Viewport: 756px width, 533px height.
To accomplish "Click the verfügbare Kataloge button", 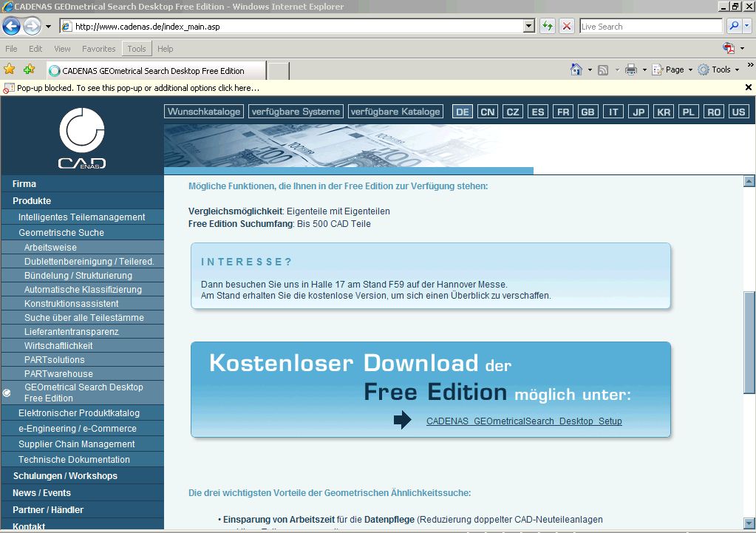I will [395, 112].
